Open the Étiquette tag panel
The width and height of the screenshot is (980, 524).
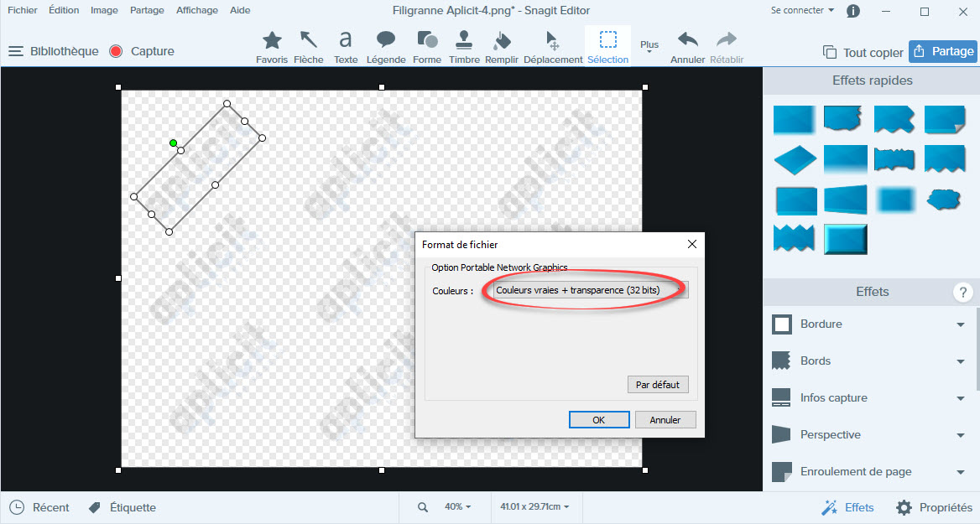tap(122, 507)
